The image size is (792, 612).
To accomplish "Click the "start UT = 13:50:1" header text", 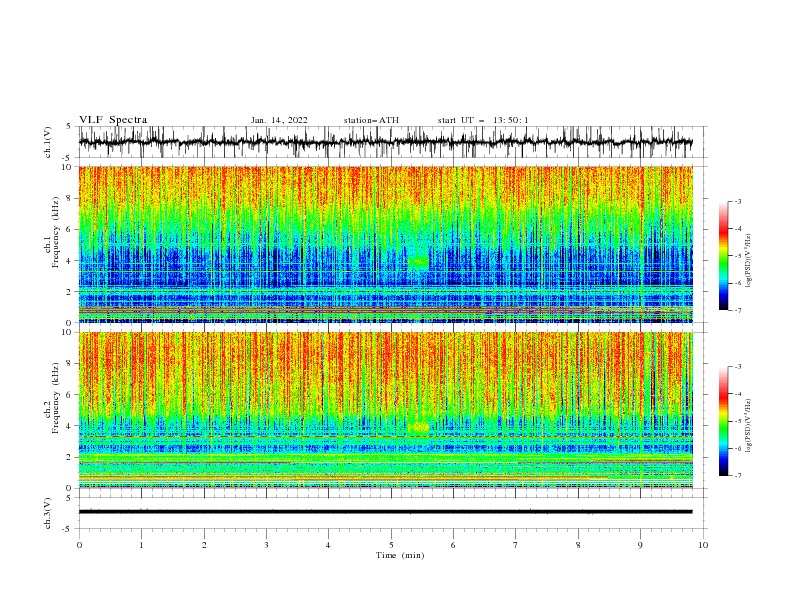I will click(x=483, y=120).
